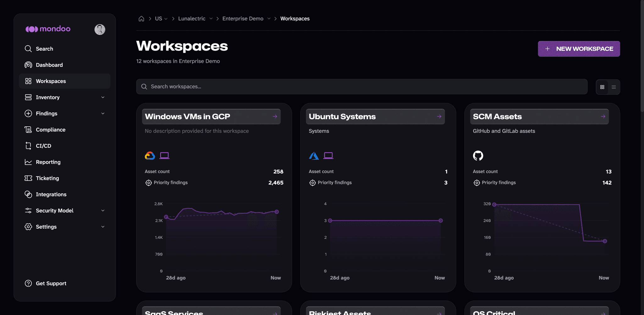The image size is (644, 315).
Task: Click the Inventory stack icon
Action: click(x=28, y=97)
